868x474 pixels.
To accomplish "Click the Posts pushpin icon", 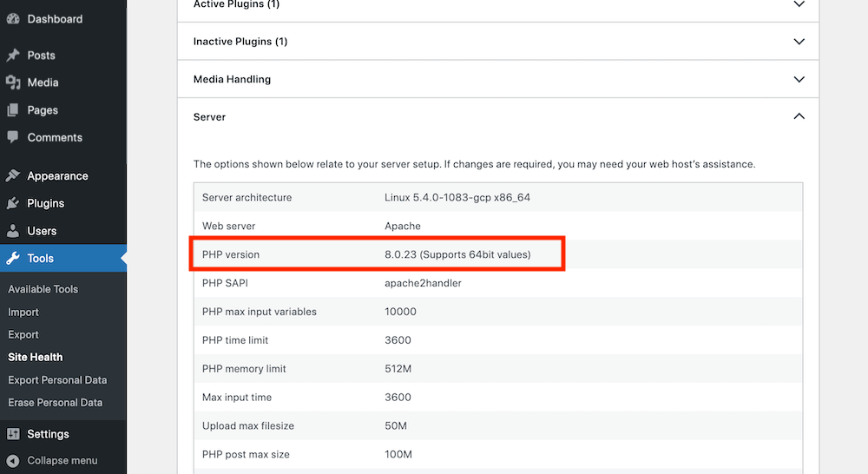I will click(x=13, y=56).
